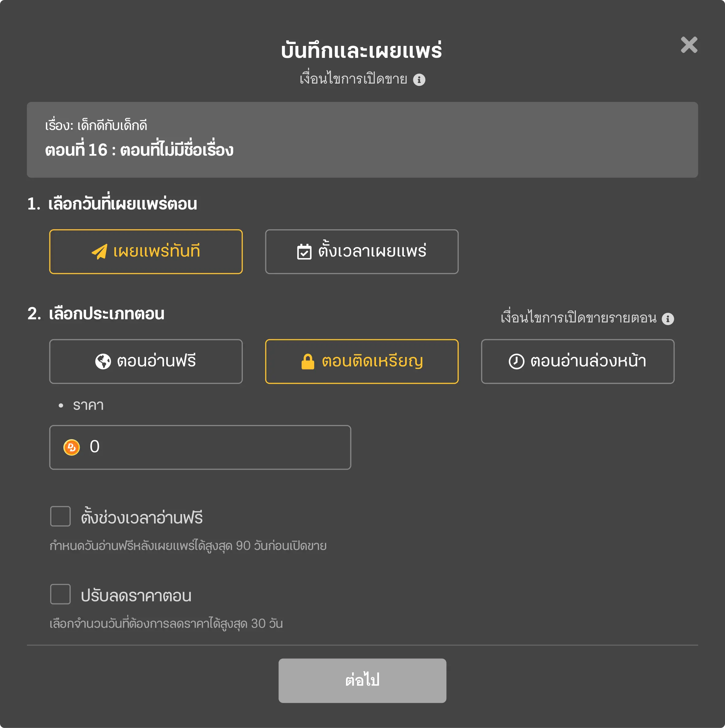Open the เงื่อนไขการเปิดขาย terms link
The width and height of the screenshot is (725, 728).
pyautogui.click(x=353, y=80)
